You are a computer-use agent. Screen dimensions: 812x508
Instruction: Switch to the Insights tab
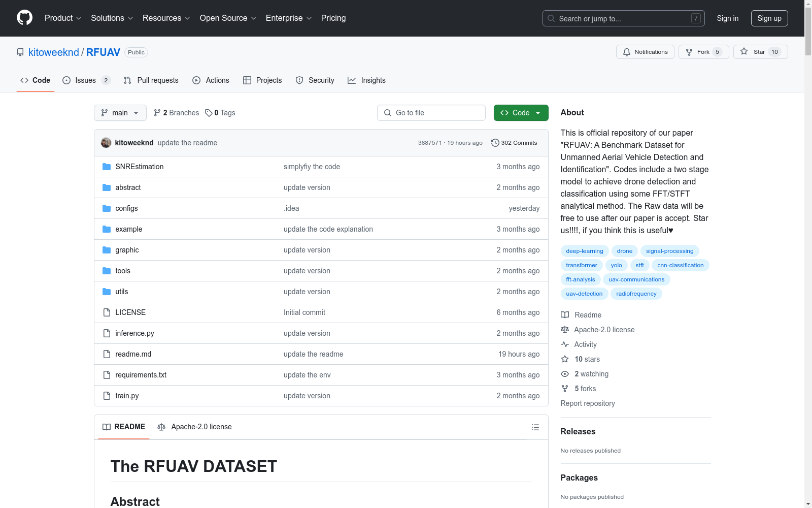366,80
